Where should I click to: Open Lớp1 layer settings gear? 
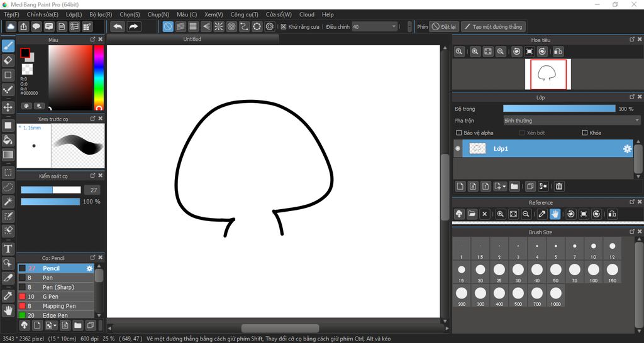tap(627, 149)
